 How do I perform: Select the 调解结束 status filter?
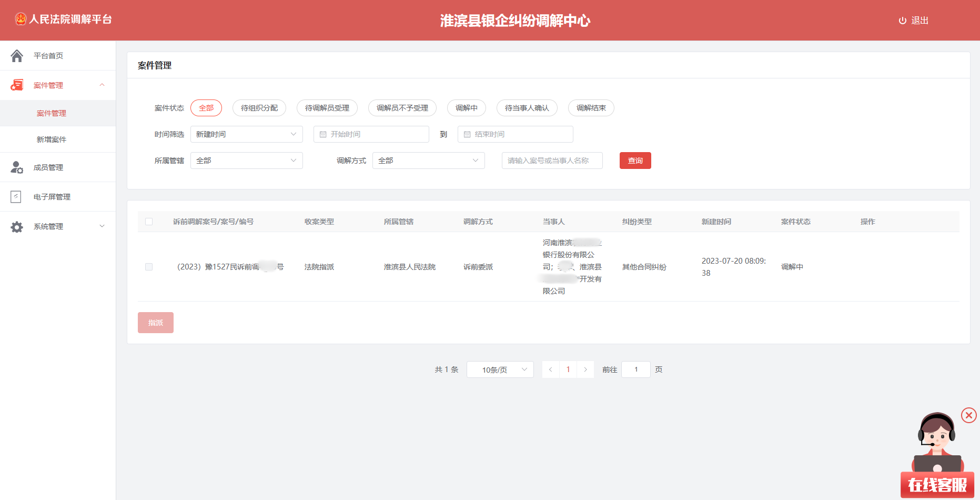(591, 108)
